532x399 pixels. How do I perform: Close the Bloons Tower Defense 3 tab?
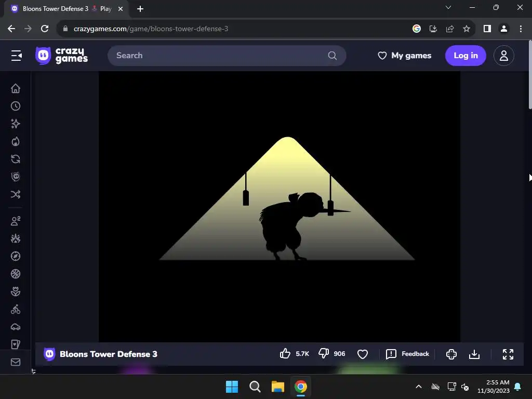pos(121,9)
